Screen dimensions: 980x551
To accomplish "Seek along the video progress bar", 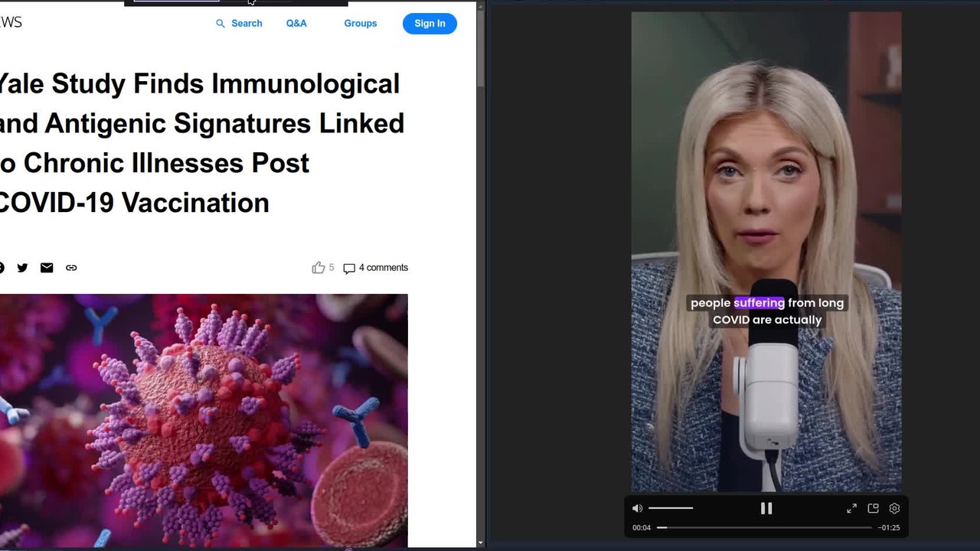I will click(x=764, y=527).
